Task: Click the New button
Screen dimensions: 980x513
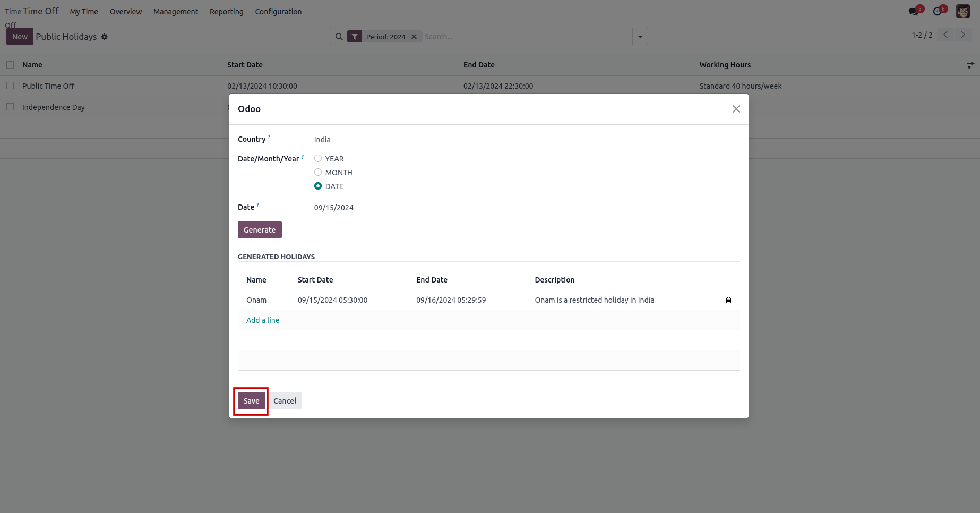Action: (20, 37)
